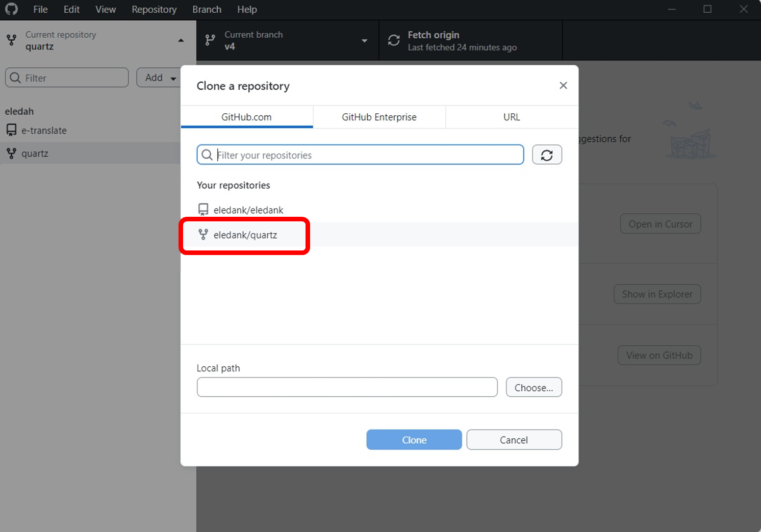
Task: Select eledank/quartz from Your repositories
Action: tap(379, 235)
